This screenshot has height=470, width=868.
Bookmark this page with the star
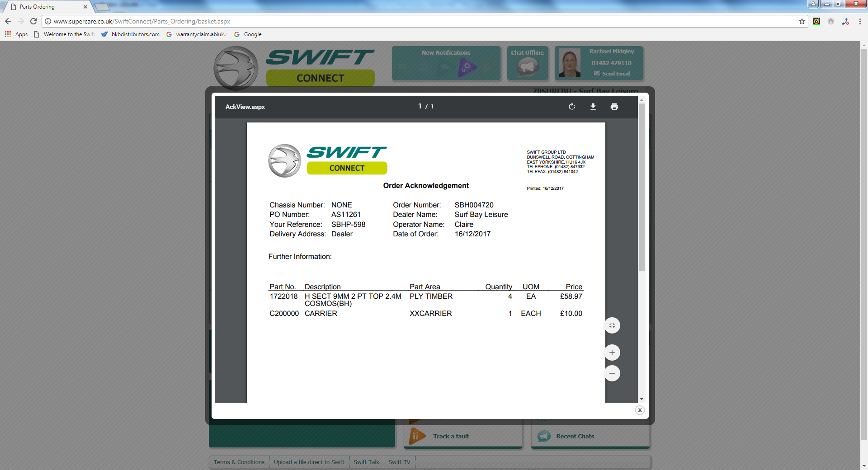(802, 21)
